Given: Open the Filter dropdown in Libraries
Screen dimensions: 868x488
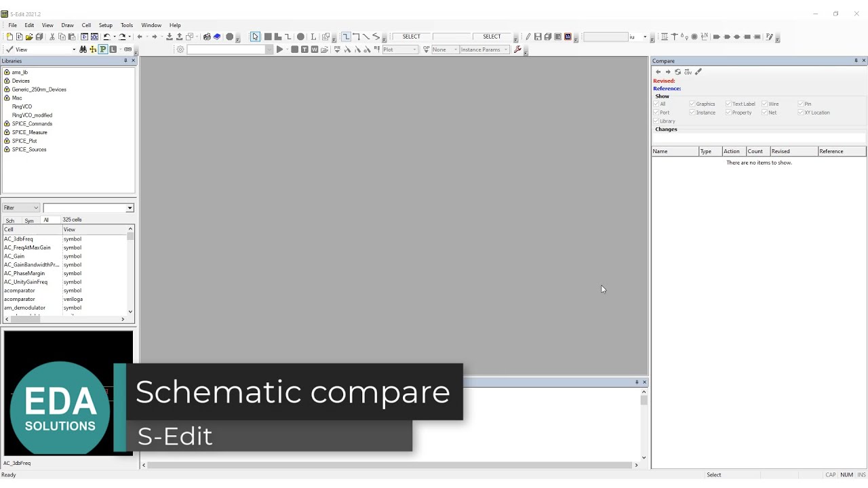Looking at the screenshot, I should coord(21,208).
